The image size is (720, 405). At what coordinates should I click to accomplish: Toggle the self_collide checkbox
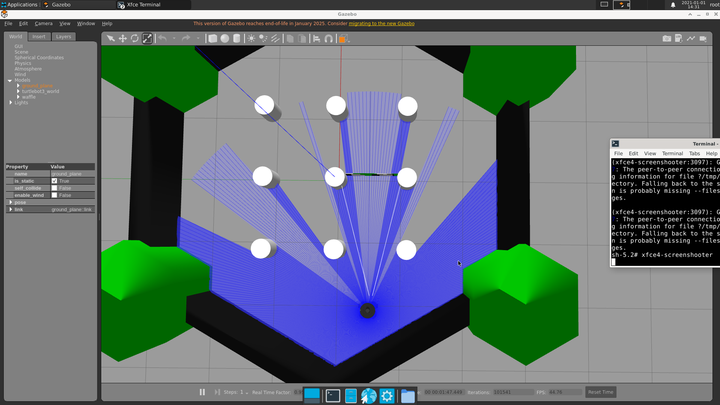[54, 188]
